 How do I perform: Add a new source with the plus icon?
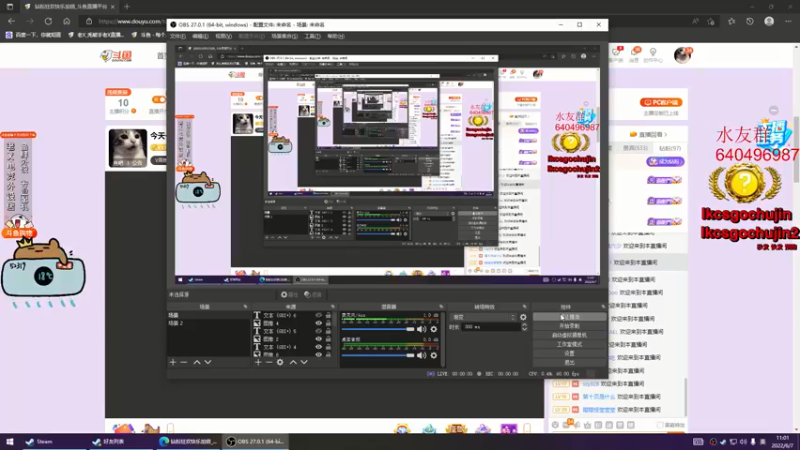[x=258, y=362]
